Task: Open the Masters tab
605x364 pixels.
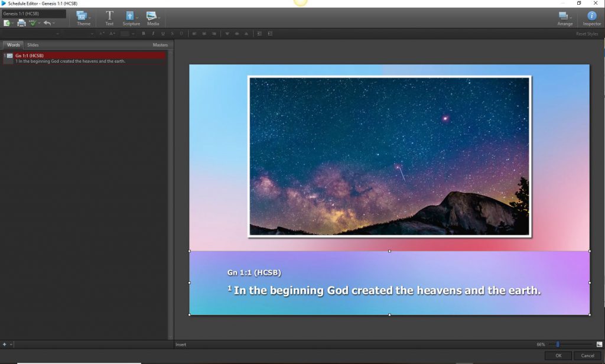Action: pyautogui.click(x=160, y=45)
